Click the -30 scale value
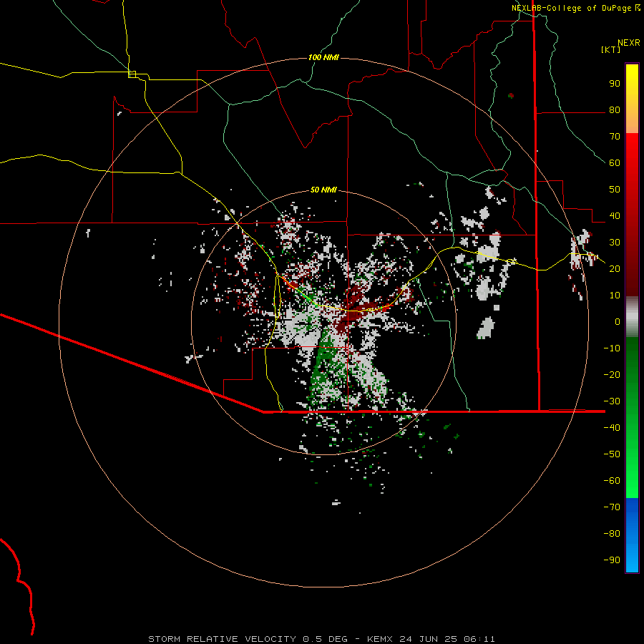 click(612, 401)
